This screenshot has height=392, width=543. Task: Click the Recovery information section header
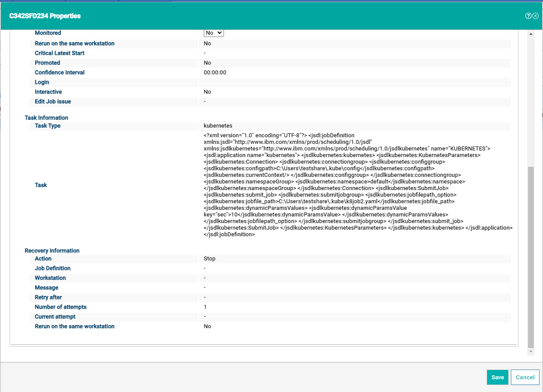point(52,250)
